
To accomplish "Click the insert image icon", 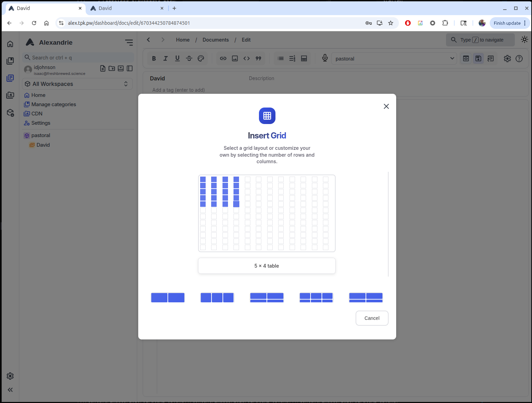I will coord(235,58).
